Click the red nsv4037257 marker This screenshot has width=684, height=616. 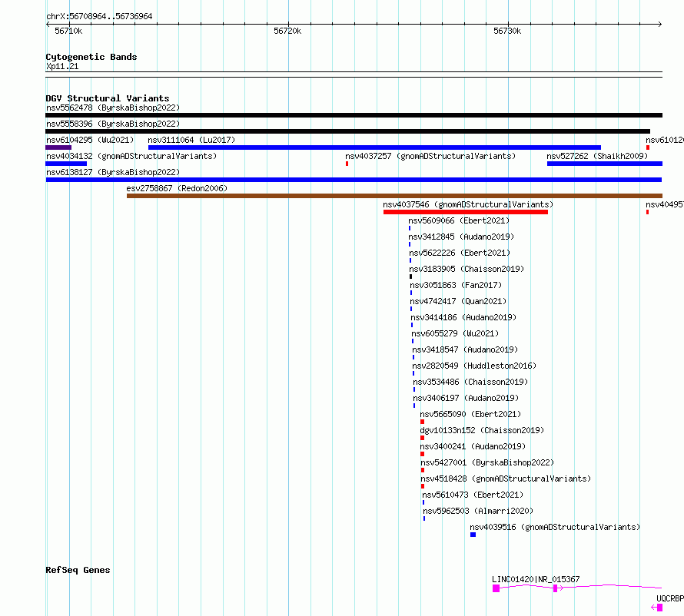pyautogui.click(x=347, y=164)
